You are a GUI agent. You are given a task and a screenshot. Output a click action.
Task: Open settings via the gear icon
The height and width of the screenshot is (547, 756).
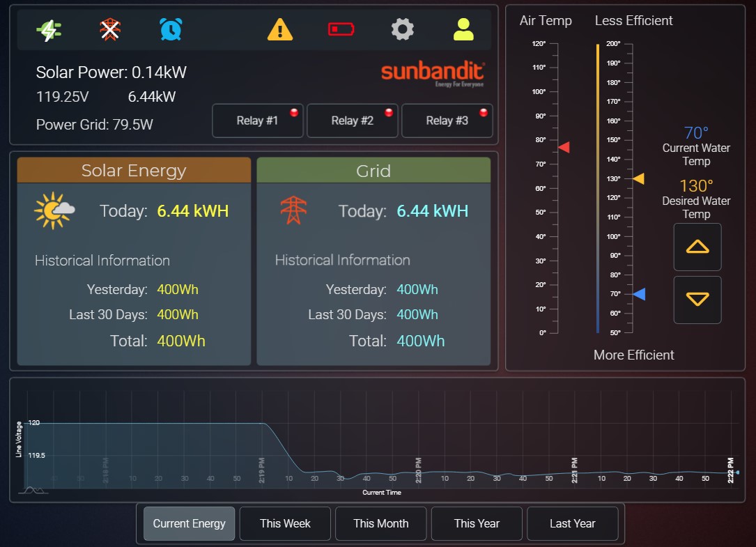[x=402, y=29]
